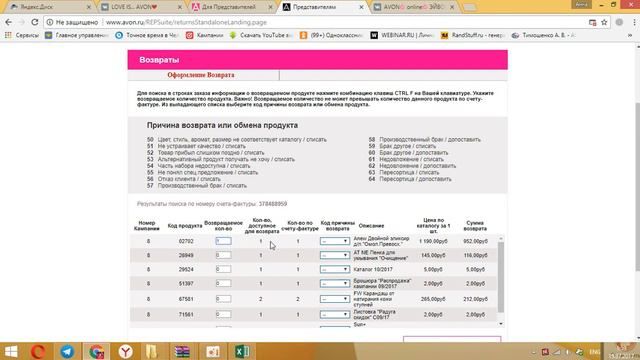
Task: Click return quantity field for product 29524
Action: [223, 269]
